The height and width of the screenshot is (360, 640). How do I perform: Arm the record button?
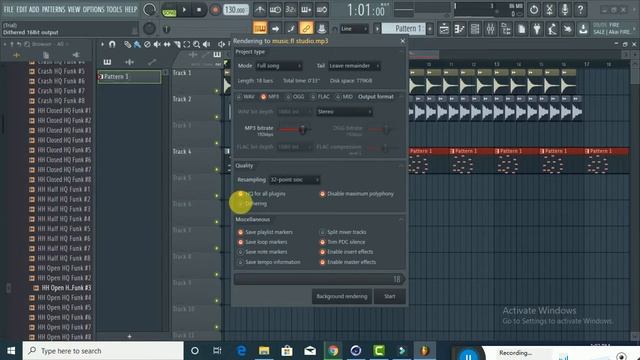[215, 9]
